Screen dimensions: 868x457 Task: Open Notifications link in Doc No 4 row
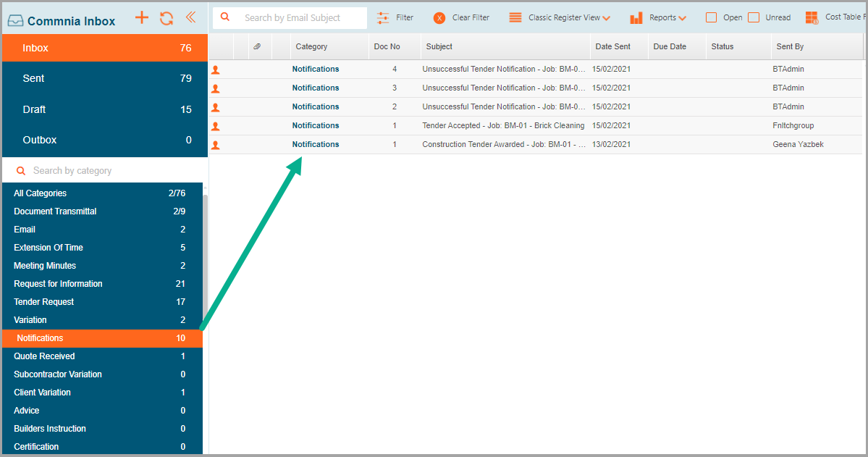[316, 70]
